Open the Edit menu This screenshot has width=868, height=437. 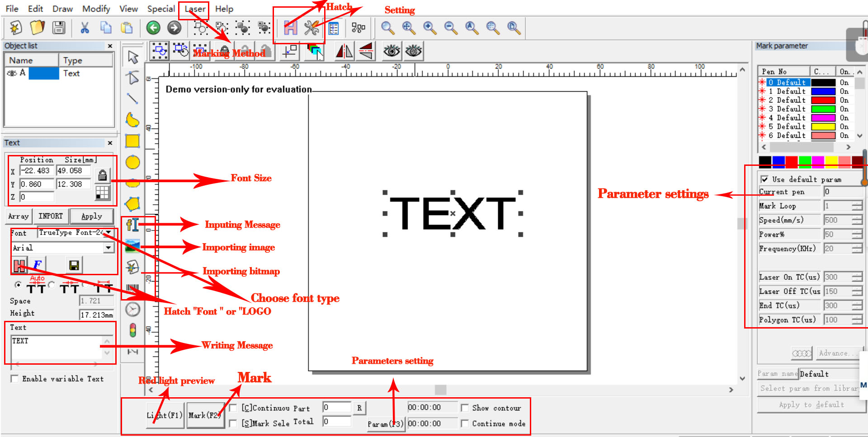pyautogui.click(x=35, y=9)
